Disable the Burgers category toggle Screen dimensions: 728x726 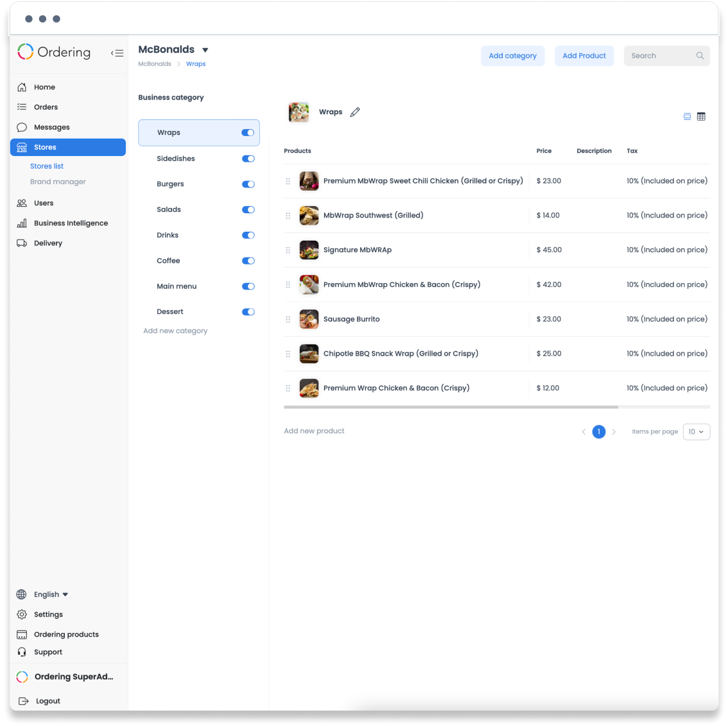coord(248,184)
